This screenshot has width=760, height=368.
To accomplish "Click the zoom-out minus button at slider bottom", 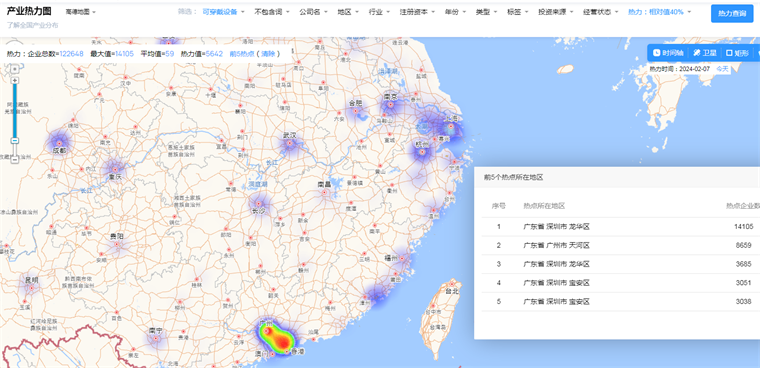I will pyautogui.click(x=15, y=159).
